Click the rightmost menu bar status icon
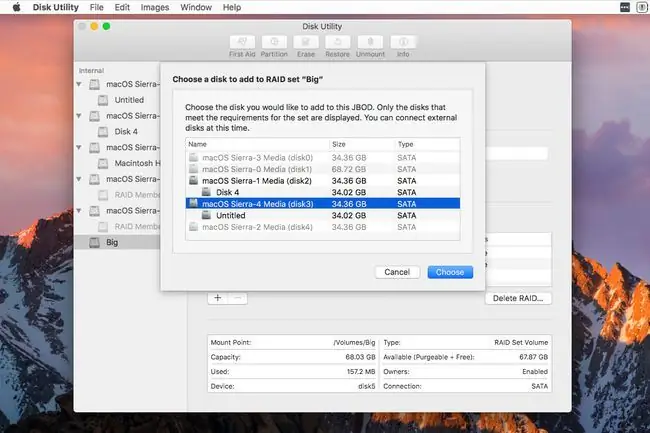Viewport: 650px width, 433px height. point(641,7)
